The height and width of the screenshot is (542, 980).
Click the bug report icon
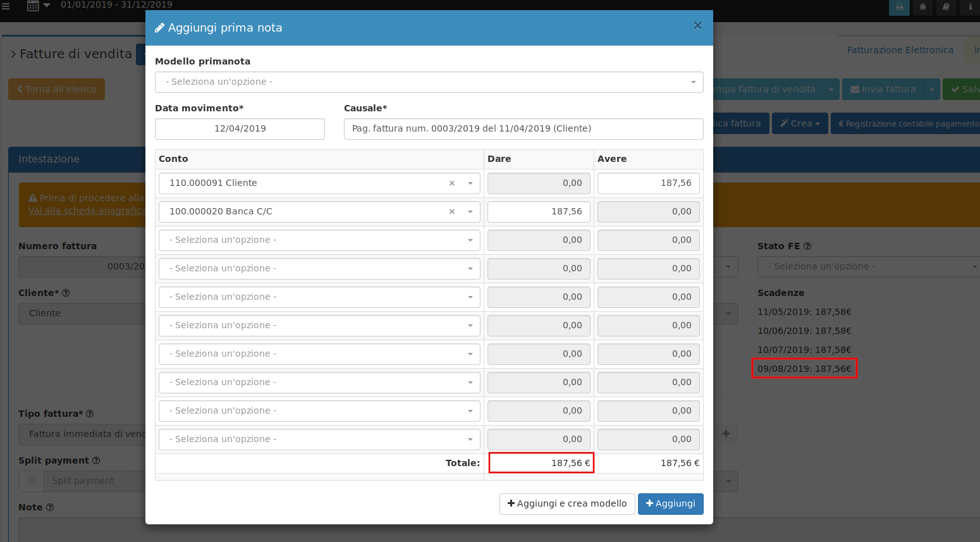tap(922, 8)
